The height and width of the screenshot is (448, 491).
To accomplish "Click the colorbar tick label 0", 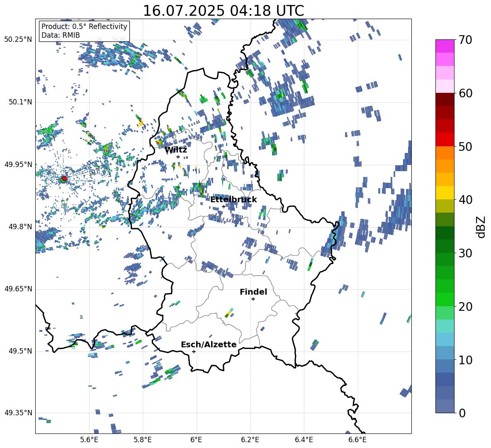I will tap(462, 413).
